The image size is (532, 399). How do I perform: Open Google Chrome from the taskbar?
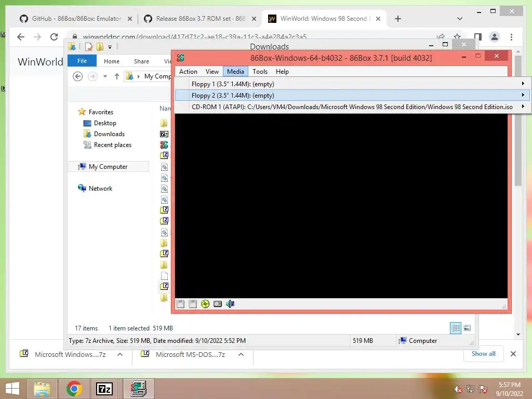click(74, 389)
